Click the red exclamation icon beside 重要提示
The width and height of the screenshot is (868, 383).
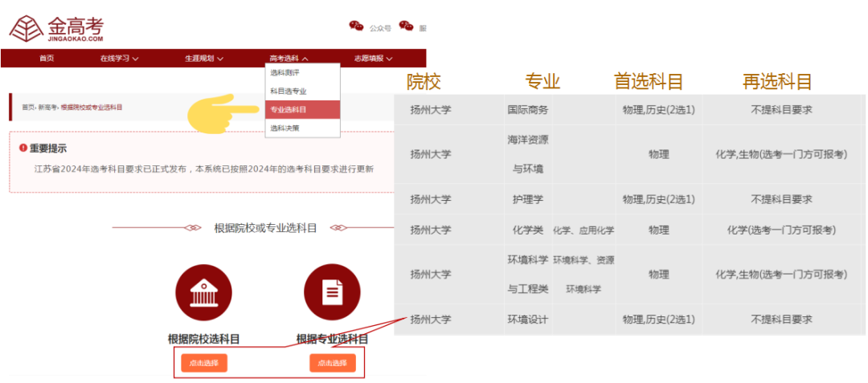point(23,148)
